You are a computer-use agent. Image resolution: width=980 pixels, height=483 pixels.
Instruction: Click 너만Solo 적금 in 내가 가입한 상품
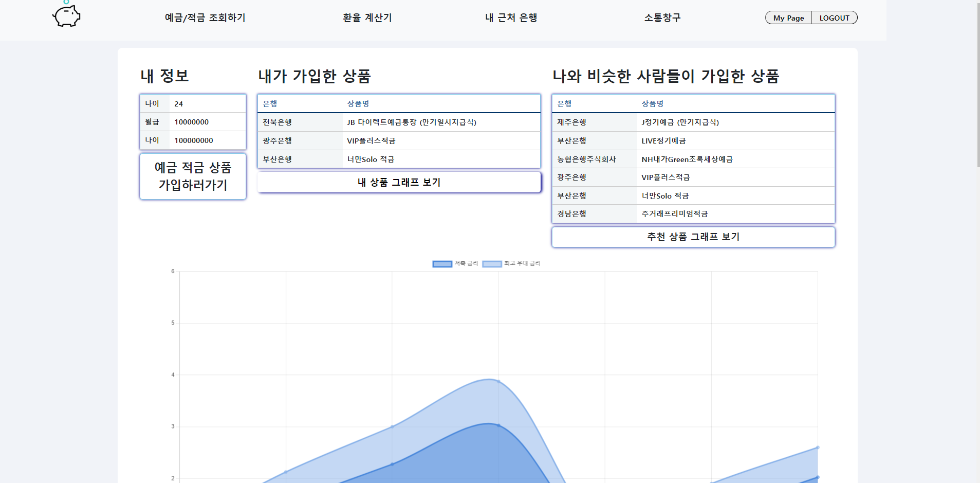[371, 159]
